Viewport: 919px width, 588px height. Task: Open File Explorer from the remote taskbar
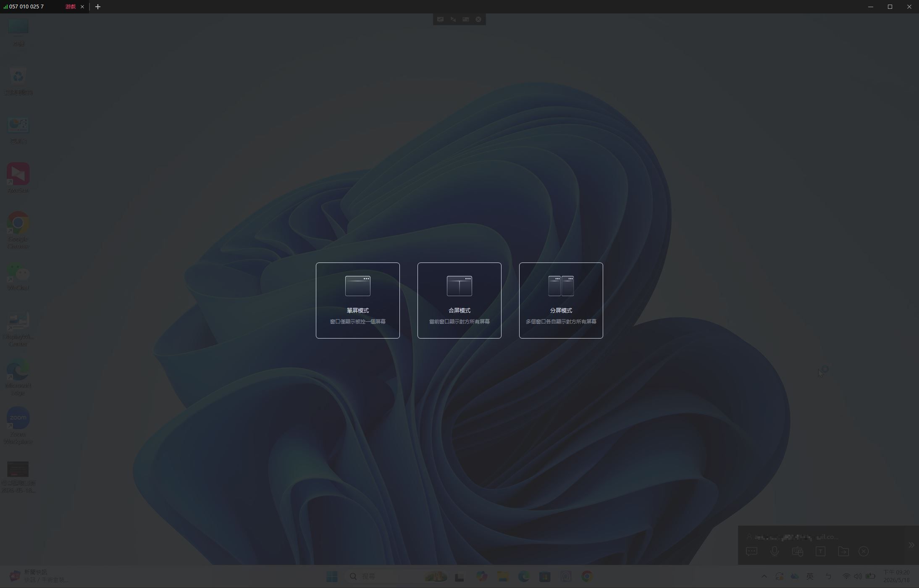[x=503, y=577]
